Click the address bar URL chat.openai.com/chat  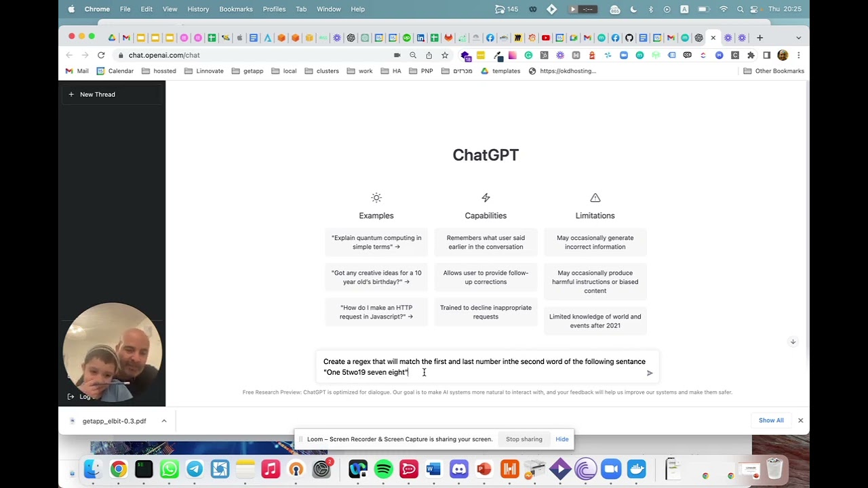pyautogui.click(x=164, y=55)
